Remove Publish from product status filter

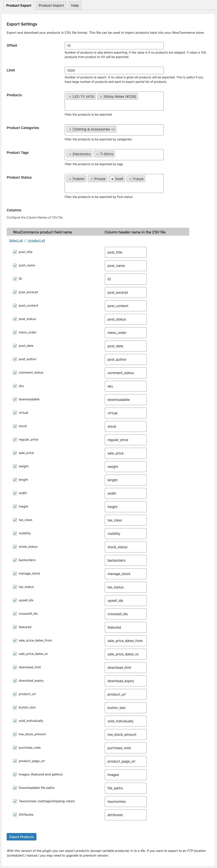click(x=70, y=179)
